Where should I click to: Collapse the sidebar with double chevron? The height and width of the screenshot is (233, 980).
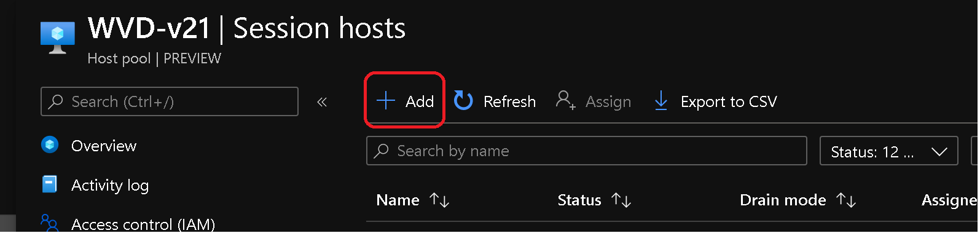(x=322, y=102)
